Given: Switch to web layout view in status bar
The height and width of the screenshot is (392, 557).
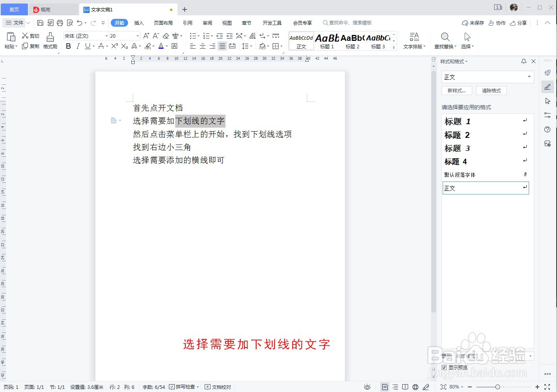Looking at the screenshot, I should tap(415, 387).
